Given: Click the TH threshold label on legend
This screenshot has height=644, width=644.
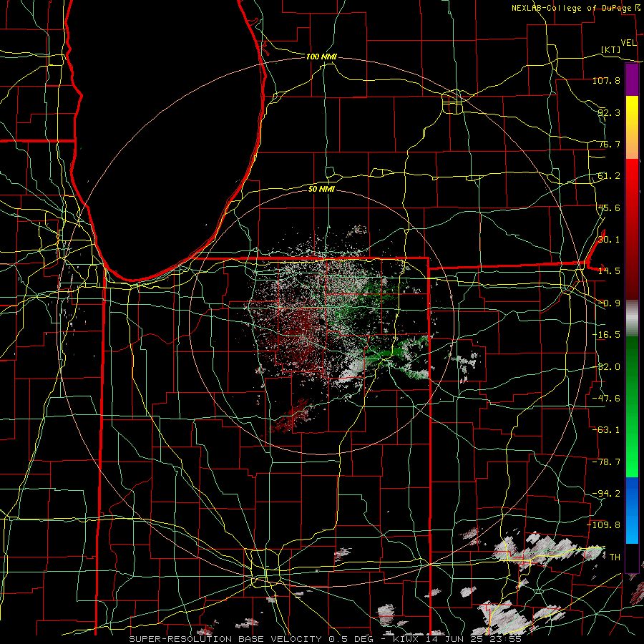Looking at the screenshot, I should pyautogui.click(x=615, y=557).
